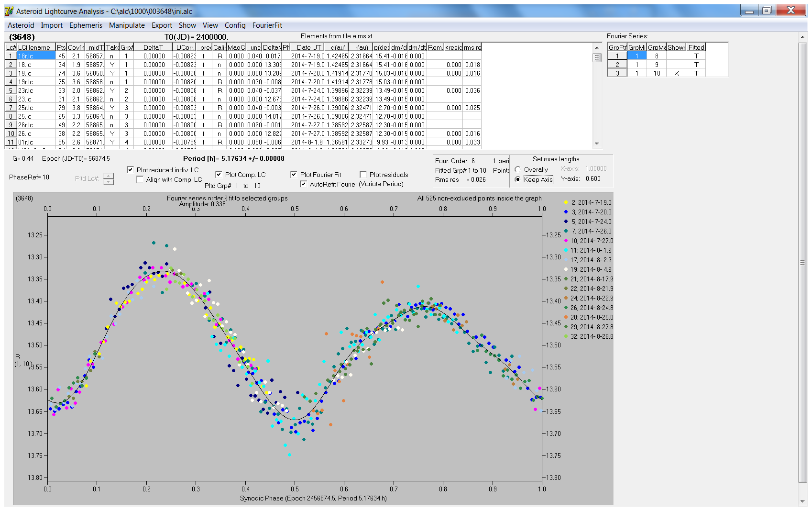Click legend entry 10; 2014-7-27.0
This screenshot has height=511, width=812.
point(588,241)
